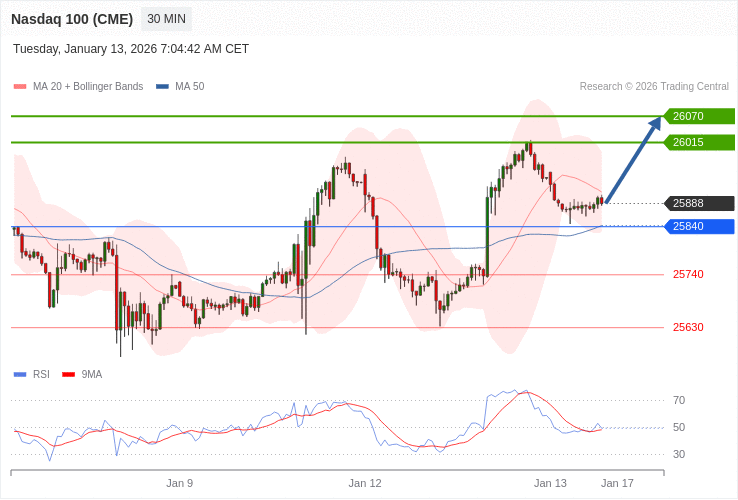Select the 30 MIN timeframe badge
738x500 pixels.
tap(167, 19)
